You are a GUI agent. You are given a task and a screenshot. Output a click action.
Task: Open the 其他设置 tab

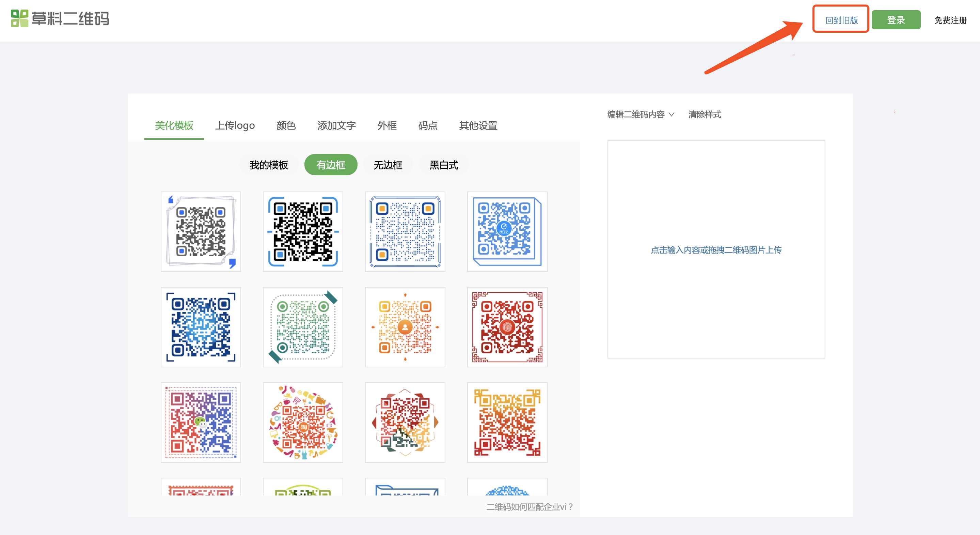(478, 125)
